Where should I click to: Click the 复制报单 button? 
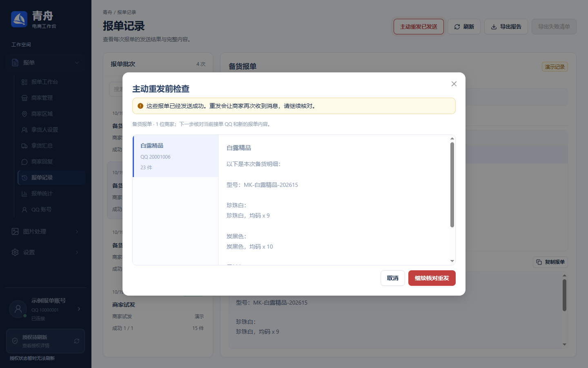pos(550,262)
